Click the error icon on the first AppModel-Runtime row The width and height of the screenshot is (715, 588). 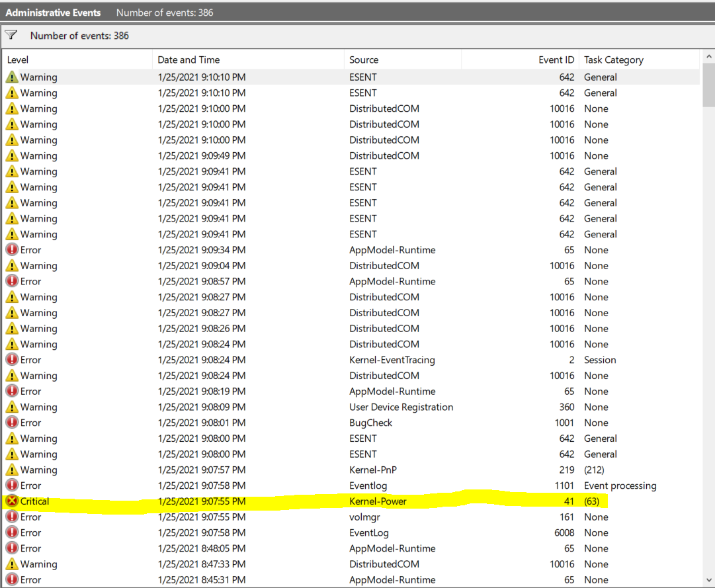point(12,250)
